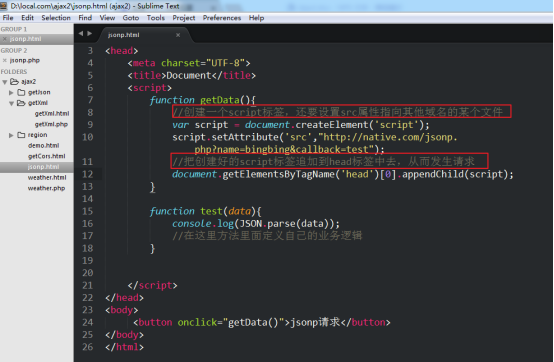
Task: Close jsonp.html in Group 1 list
Action: [x=5, y=39]
